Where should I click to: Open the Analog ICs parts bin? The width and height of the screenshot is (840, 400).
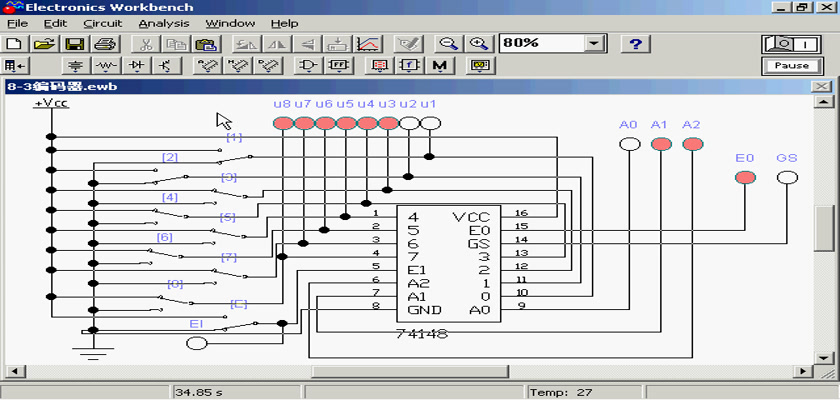(206, 66)
